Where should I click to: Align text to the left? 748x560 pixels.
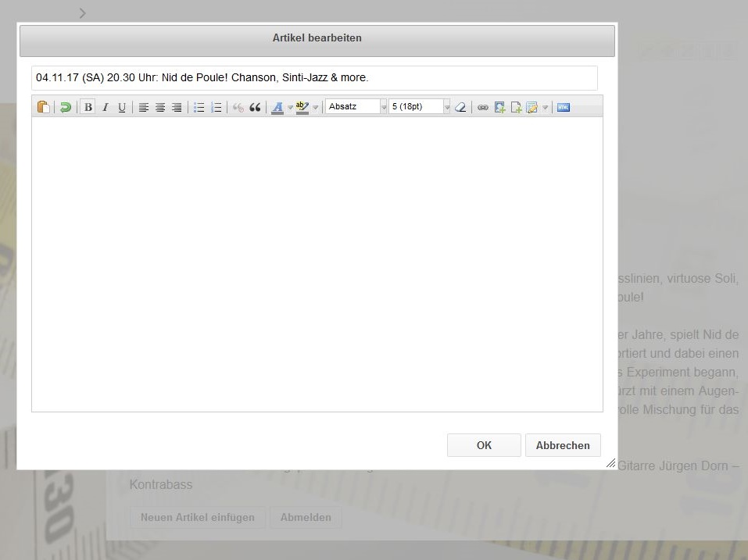144,107
